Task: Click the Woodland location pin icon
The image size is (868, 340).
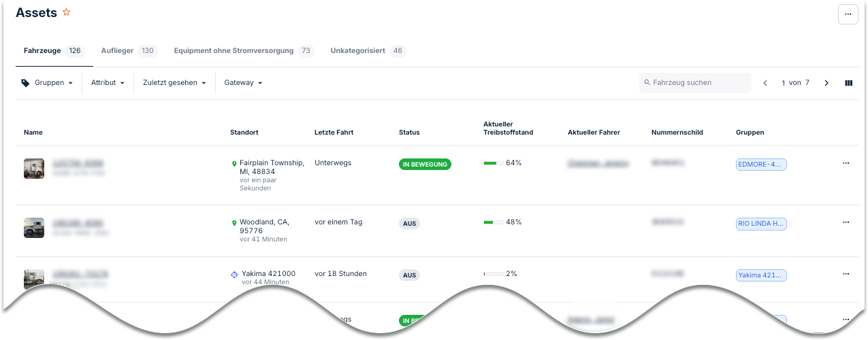Action: [234, 223]
